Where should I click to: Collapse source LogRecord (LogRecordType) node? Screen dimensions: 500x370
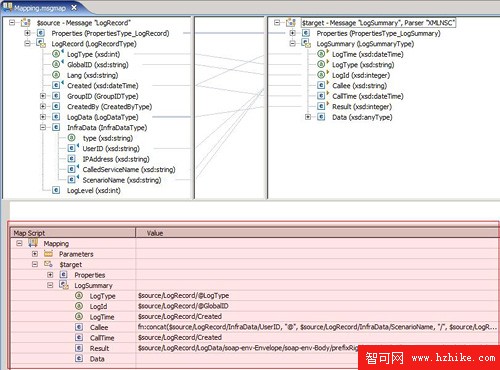pos(27,43)
